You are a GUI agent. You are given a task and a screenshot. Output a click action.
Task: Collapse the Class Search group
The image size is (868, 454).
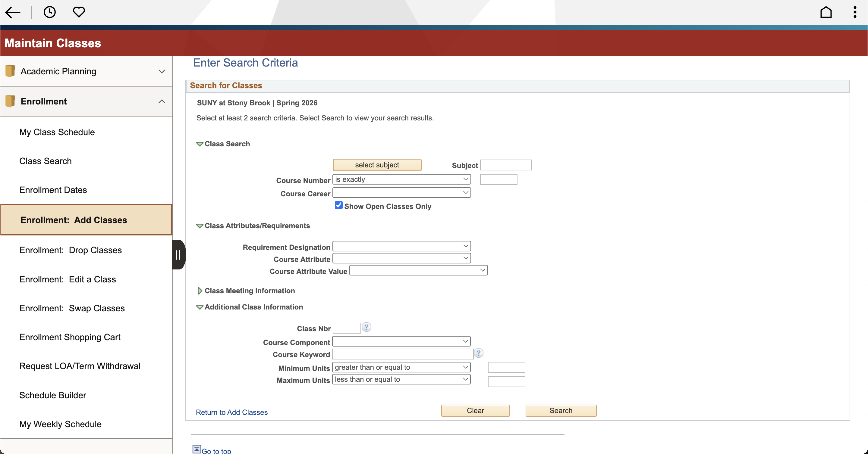200,144
